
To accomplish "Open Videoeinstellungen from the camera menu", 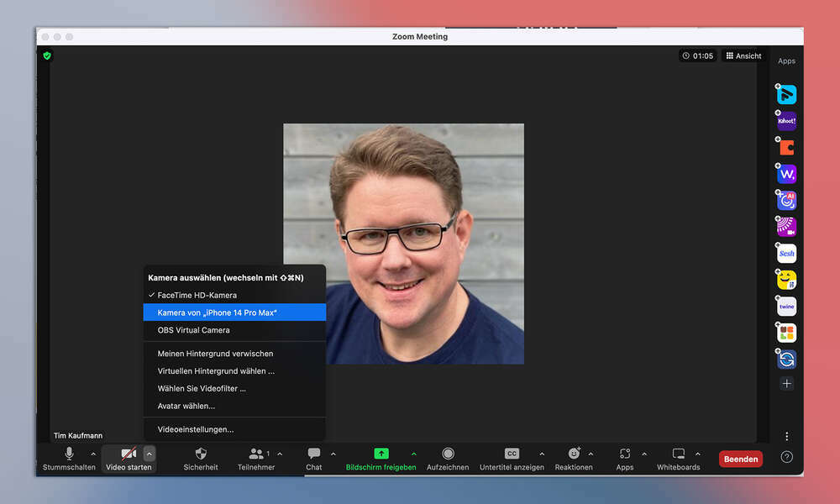I will [x=197, y=428].
